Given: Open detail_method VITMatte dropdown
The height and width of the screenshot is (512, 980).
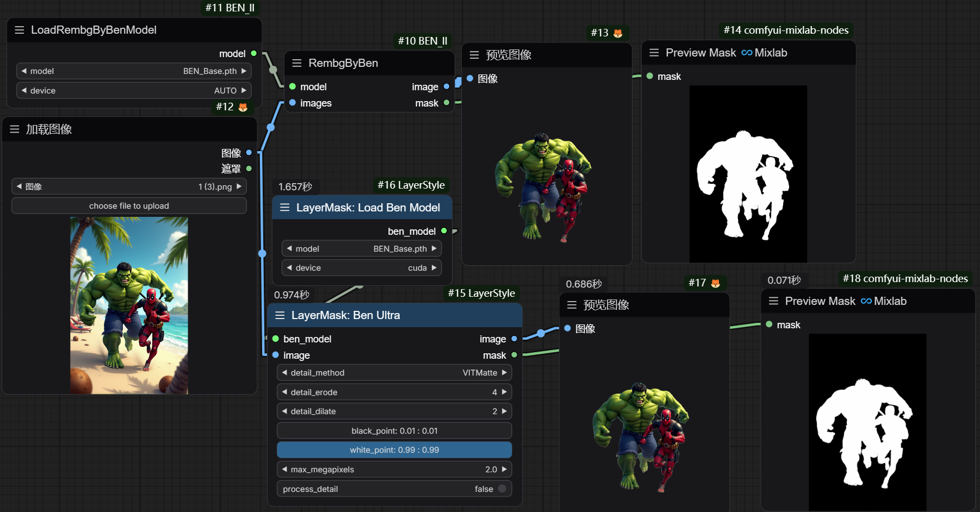Looking at the screenshot, I should [394, 373].
